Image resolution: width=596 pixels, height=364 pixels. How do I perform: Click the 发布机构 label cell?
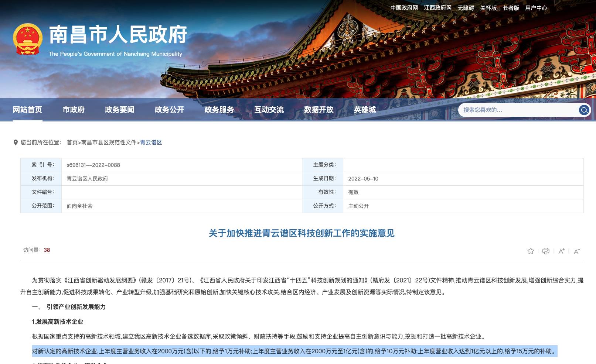pyautogui.click(x=41, y=179)
